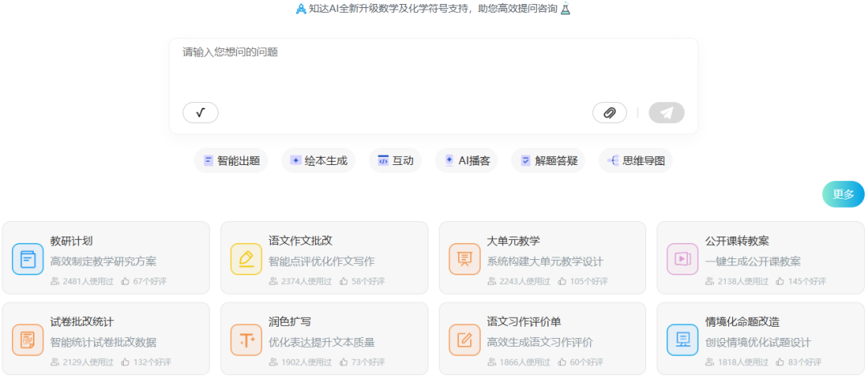Click the 大单元教学 presentation board icon
The width and height of the screenshot is (868, 383).
click(465, 259)
